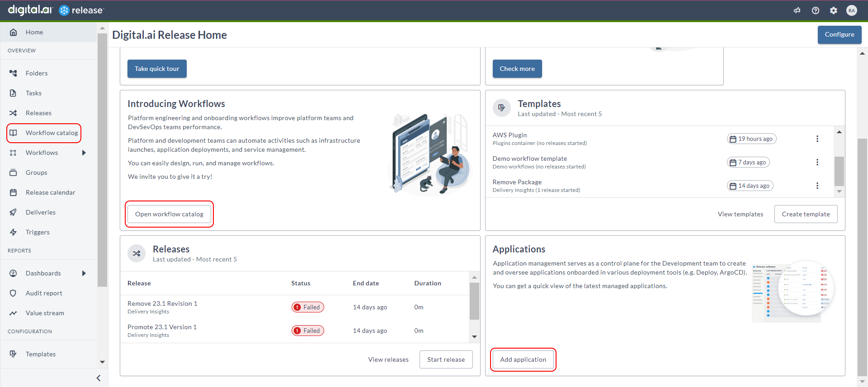Click the Dashboards gauge icon
This screenshot has height=387, width=868.
point(14,273)
